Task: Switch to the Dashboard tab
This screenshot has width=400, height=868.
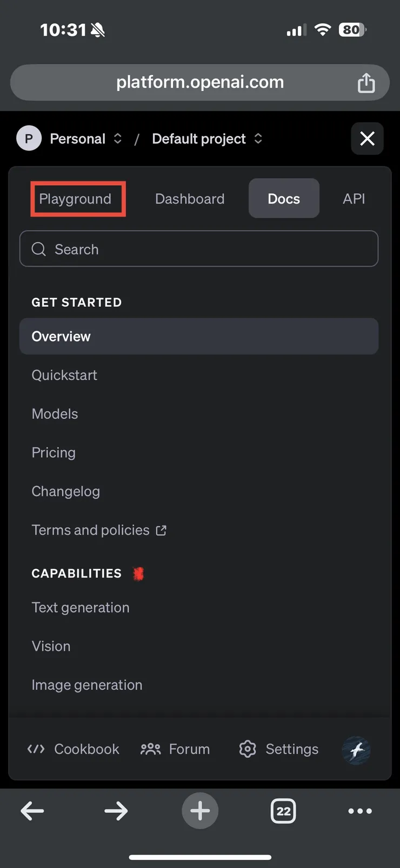Action: [x=190, y=199]
